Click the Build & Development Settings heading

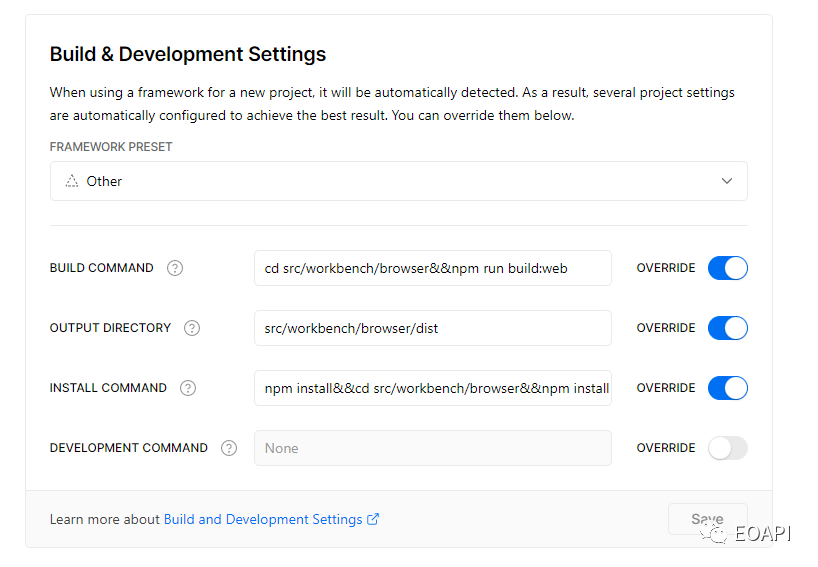tap(188, 54)
